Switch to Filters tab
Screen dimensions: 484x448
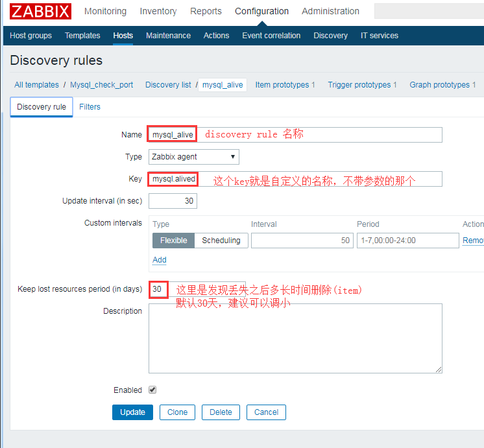90,107
